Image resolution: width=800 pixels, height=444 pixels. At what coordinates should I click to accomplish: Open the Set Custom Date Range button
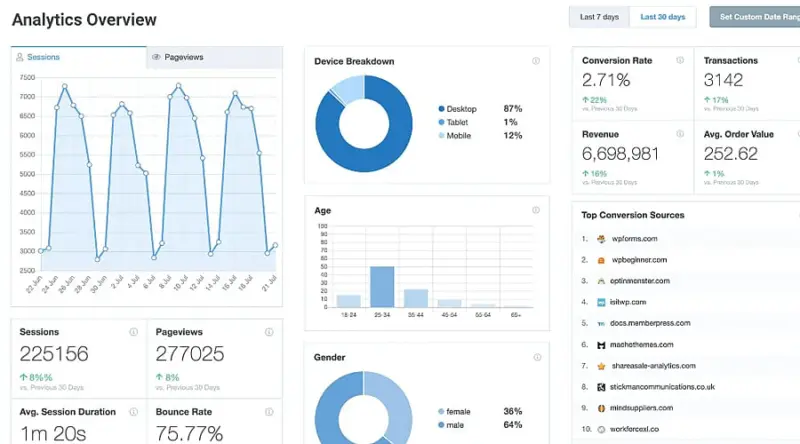tap(755, 17)
